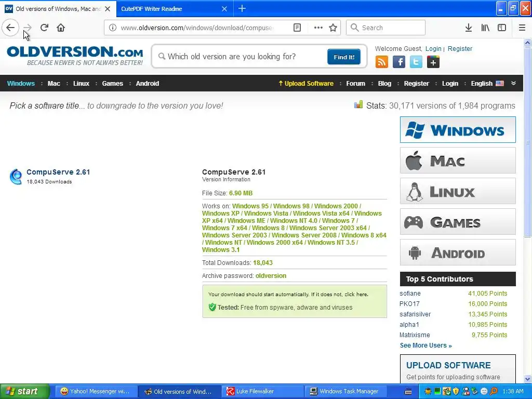Screen dimensions: 532x399
Task: Open the Windows XP start menu
Action: coord(24,392)
